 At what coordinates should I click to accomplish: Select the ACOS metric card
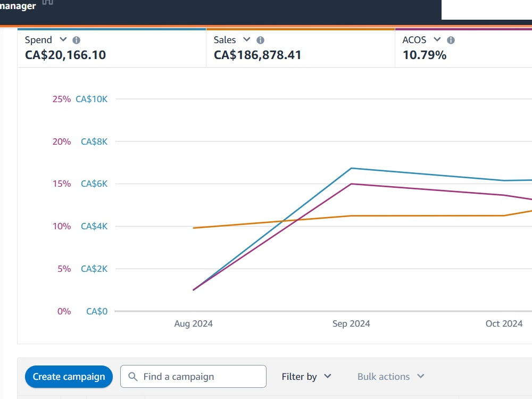coord(463,48)
